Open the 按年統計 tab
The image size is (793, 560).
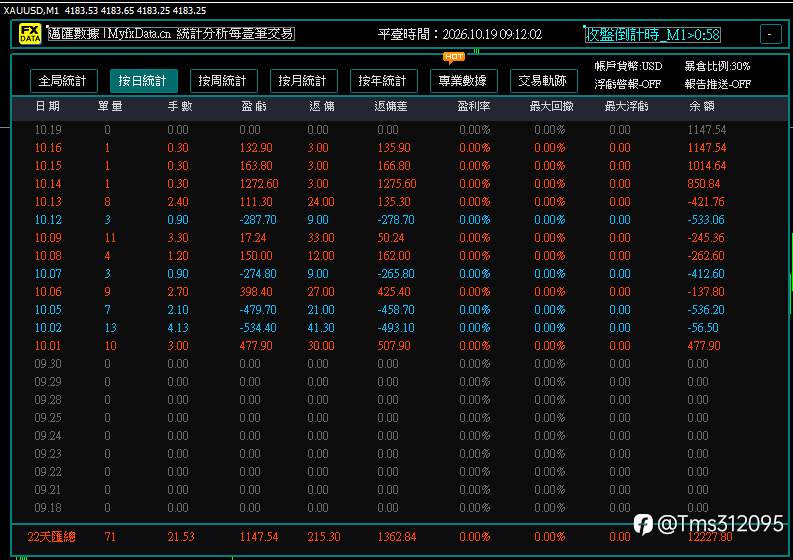383,81
